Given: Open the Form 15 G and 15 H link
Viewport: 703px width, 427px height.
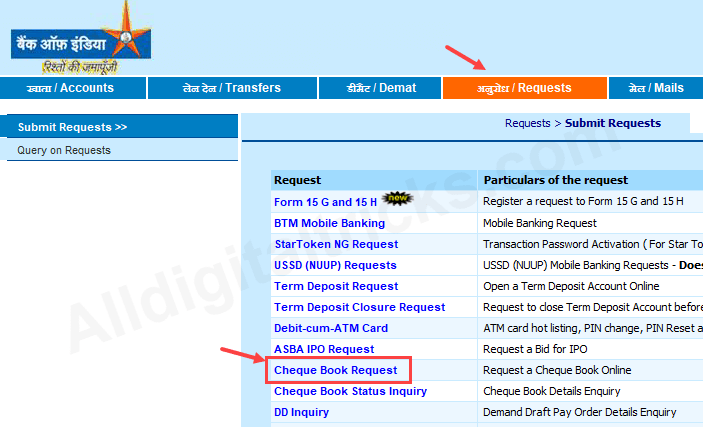Looking at the screenshot, I should pos(325,202).
